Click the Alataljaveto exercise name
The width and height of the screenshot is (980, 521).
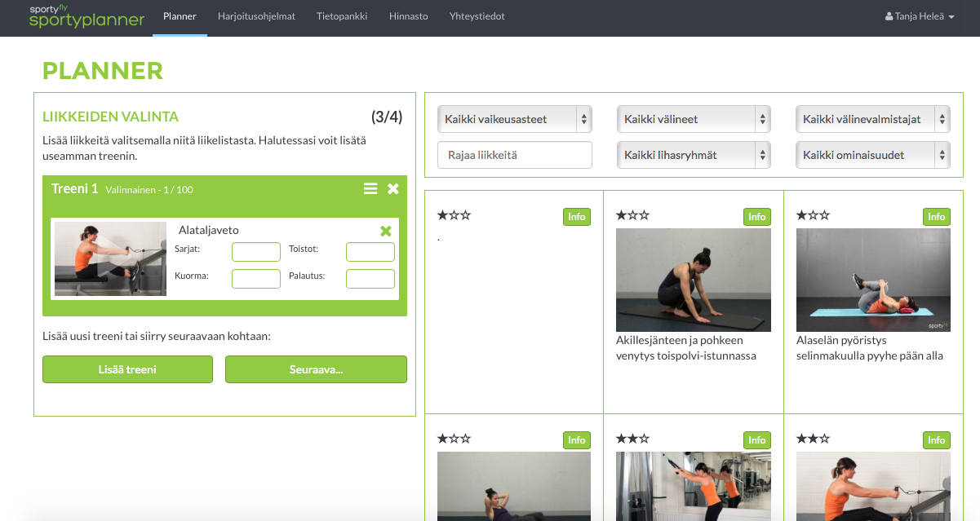point(209,231)
